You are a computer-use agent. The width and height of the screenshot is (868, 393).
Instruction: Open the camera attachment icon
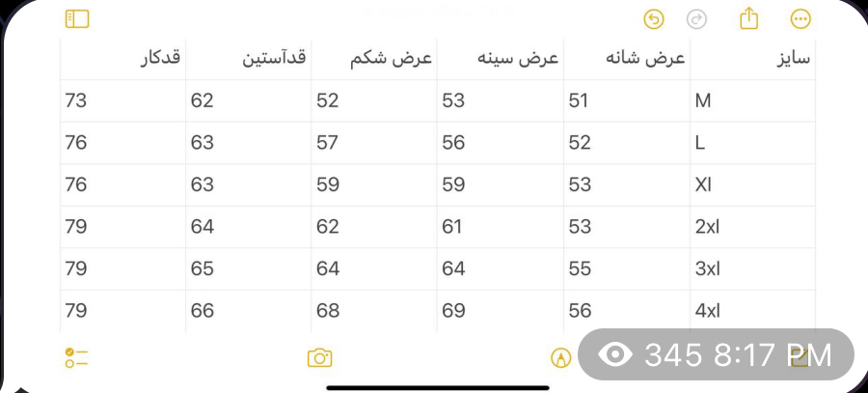click(x=319, y=357)
